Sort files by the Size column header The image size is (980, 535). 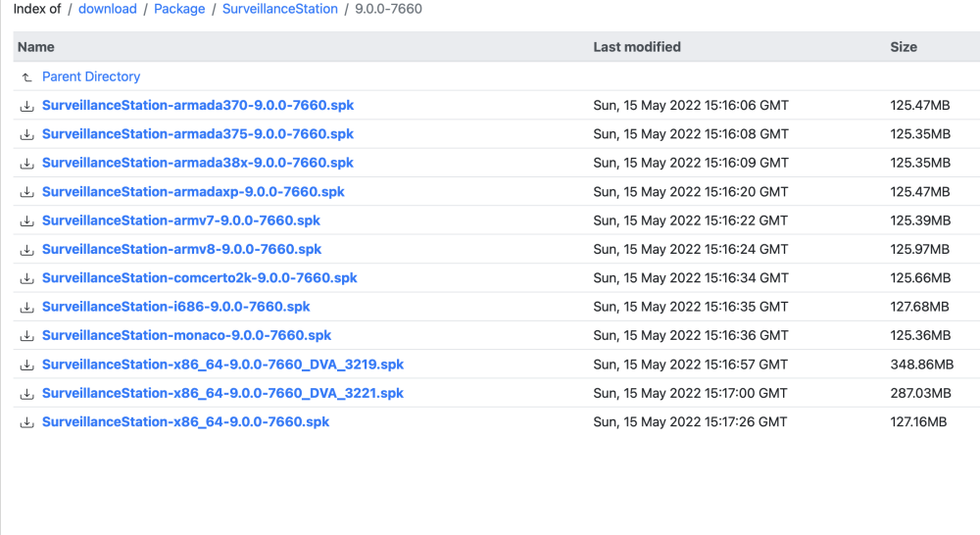(904, 47)
